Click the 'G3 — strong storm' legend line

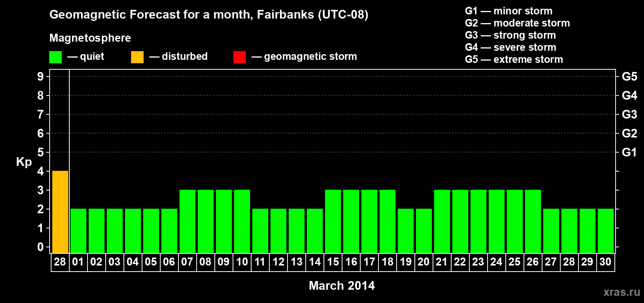(510, 35)
